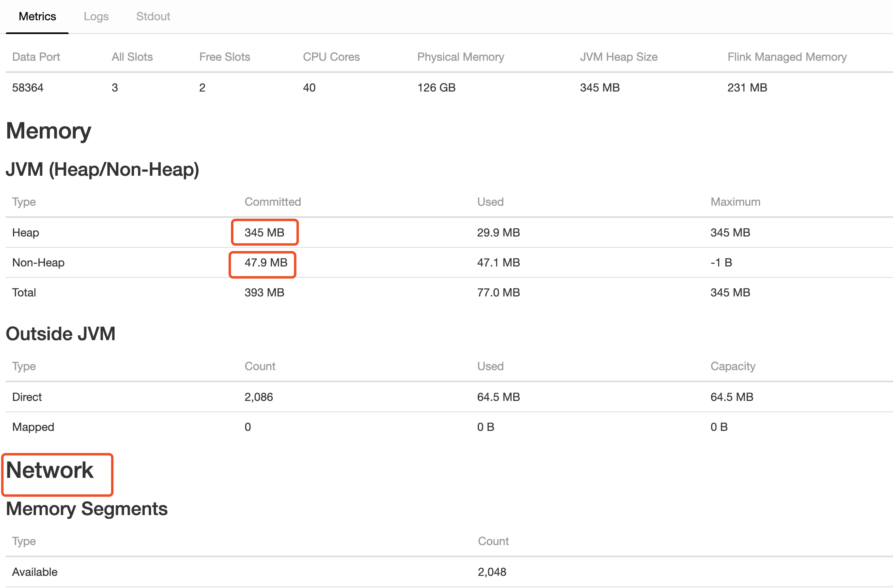Click the Memory Segments heading
This screenshot has height=588, width=893.
pos(87,509)
